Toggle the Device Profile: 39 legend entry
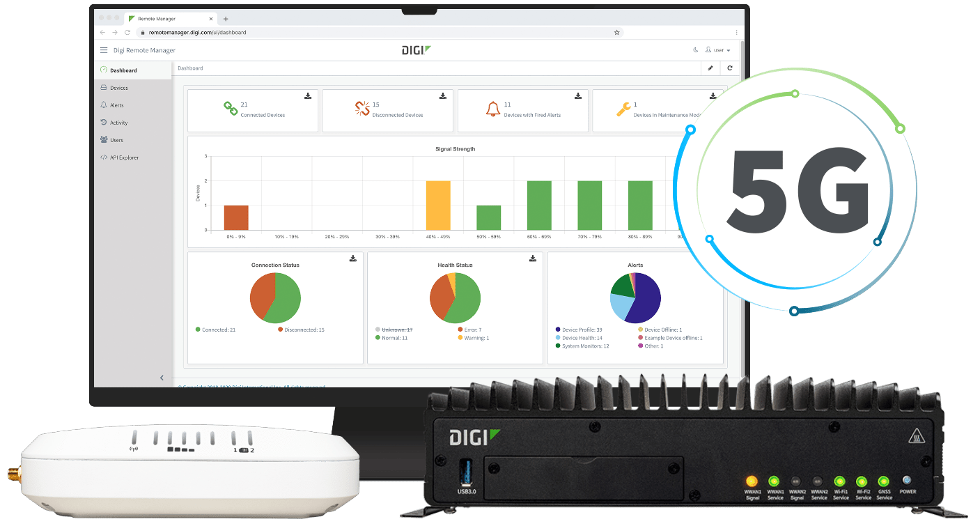The image size is (980, 526). pos(579,330)
